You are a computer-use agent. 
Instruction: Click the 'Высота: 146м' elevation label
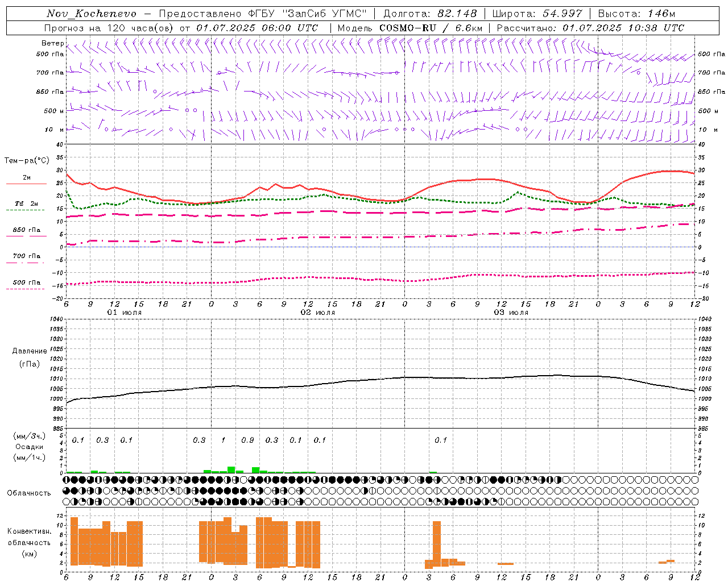pyautogui.click(x=636, y=14)
